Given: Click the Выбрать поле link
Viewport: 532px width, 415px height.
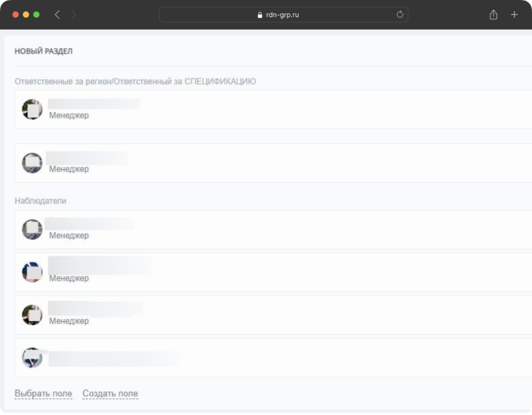Looking at the screenshot, I should coord(43,393).
